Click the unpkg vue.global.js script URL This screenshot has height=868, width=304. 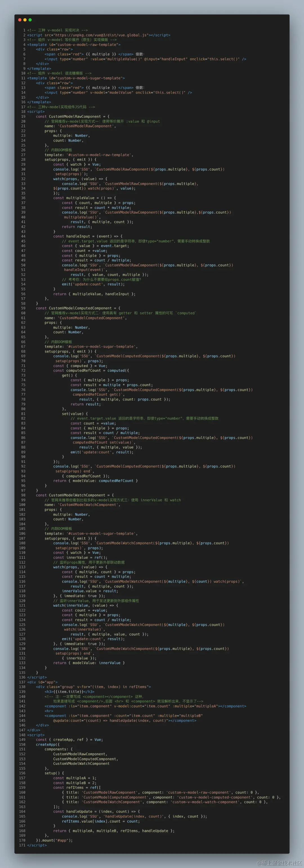(102, 35)
